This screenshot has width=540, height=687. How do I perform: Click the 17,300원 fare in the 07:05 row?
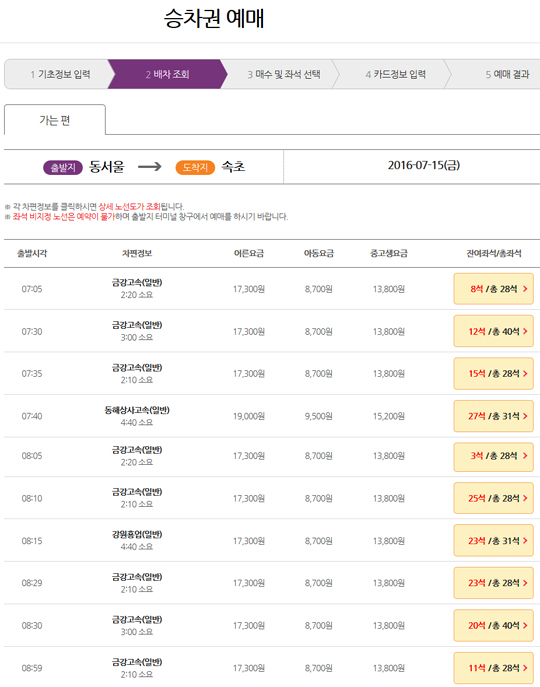(249, 289)
